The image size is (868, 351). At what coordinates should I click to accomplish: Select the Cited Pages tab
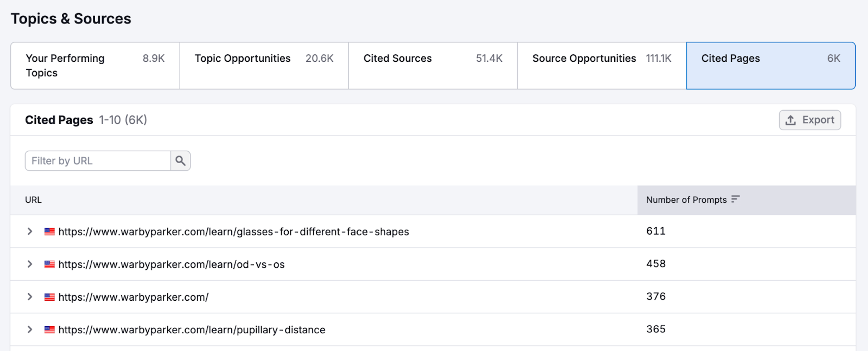coord(771,66)
